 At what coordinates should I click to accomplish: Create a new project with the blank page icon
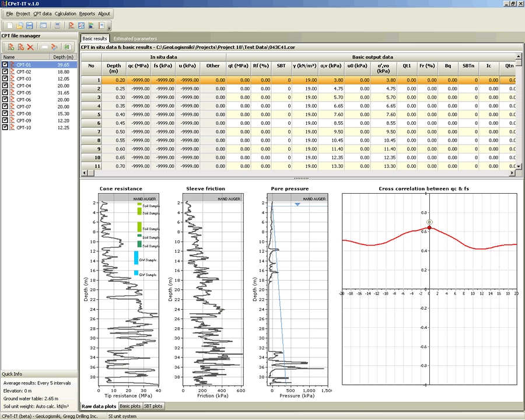coord(10,26)
